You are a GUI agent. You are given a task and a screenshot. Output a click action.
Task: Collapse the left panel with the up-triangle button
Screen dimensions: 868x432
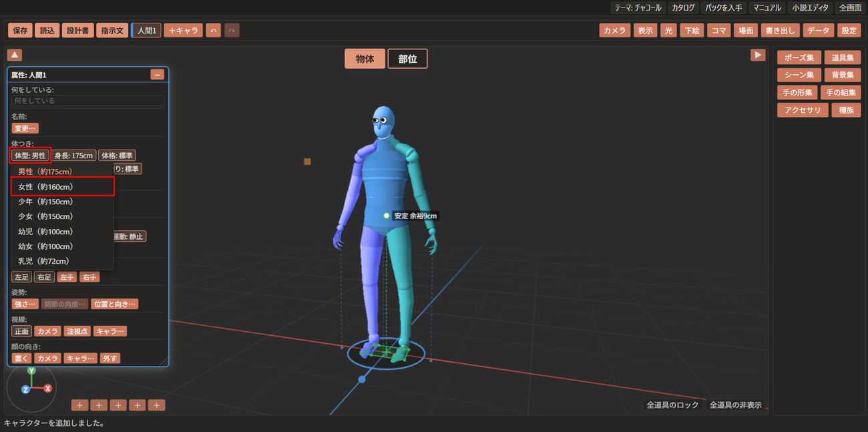coord(15,55)
